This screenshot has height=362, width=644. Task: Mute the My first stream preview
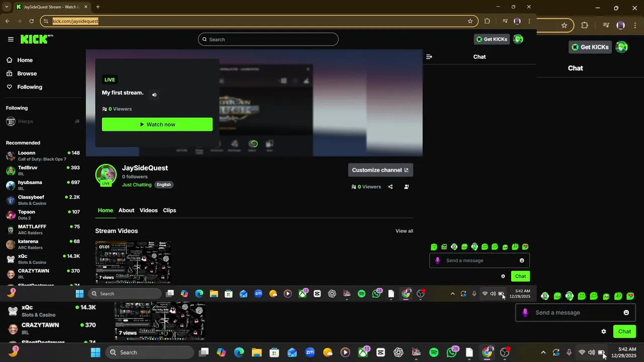click(154, 95)
